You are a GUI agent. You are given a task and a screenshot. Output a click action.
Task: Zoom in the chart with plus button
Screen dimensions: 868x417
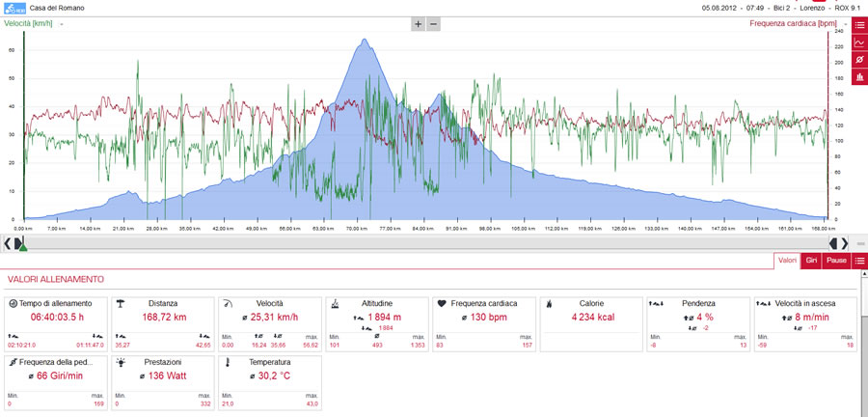(x=418, y=24)
